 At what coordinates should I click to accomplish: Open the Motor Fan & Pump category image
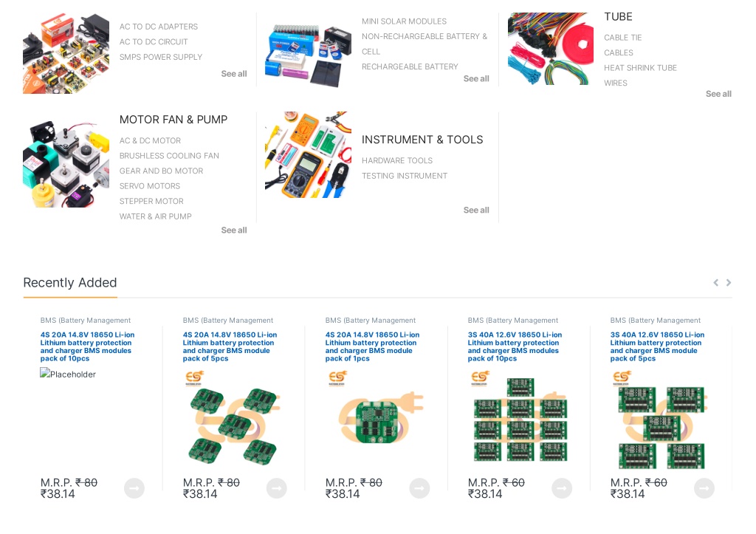click(x=66, y=165)
